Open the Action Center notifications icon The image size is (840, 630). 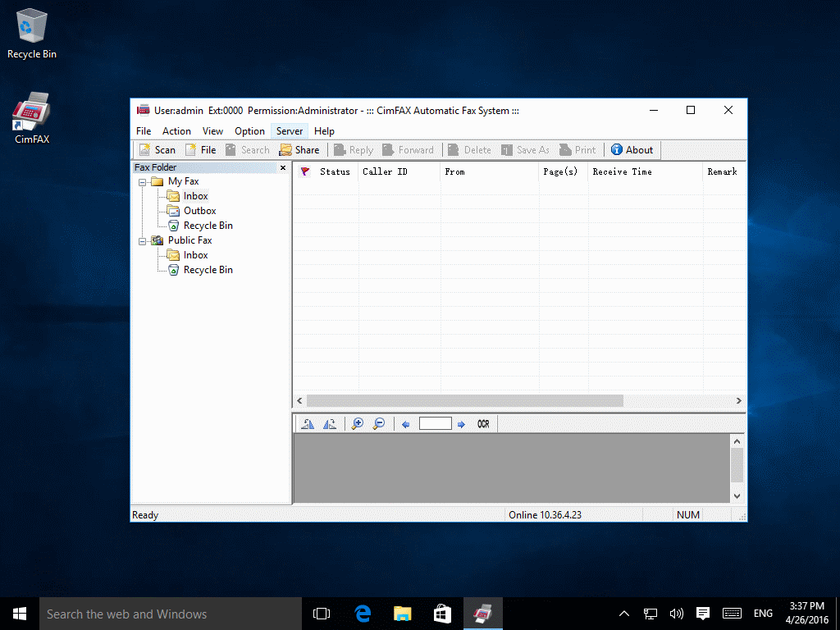pyautogui.click(x=703, y=614)
